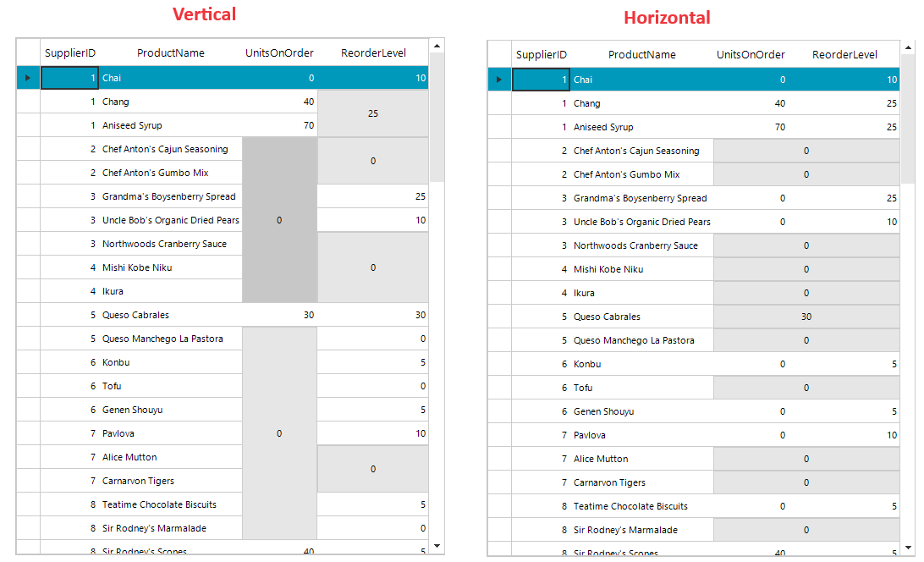Click merged 25 ReorderLevel cell in Vertical grid

[373, 113]
